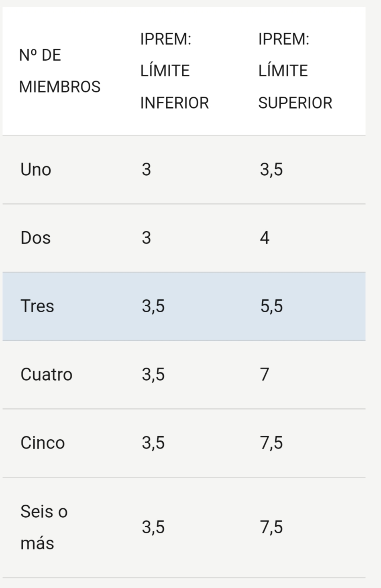
Task: Click the upper limit 3,5 for Uno
Action: (271, 170)
